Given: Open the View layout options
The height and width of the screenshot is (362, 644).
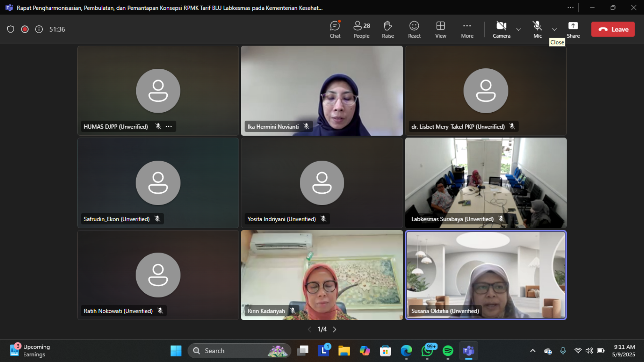Looking at the screenshot, I should 441,29.
